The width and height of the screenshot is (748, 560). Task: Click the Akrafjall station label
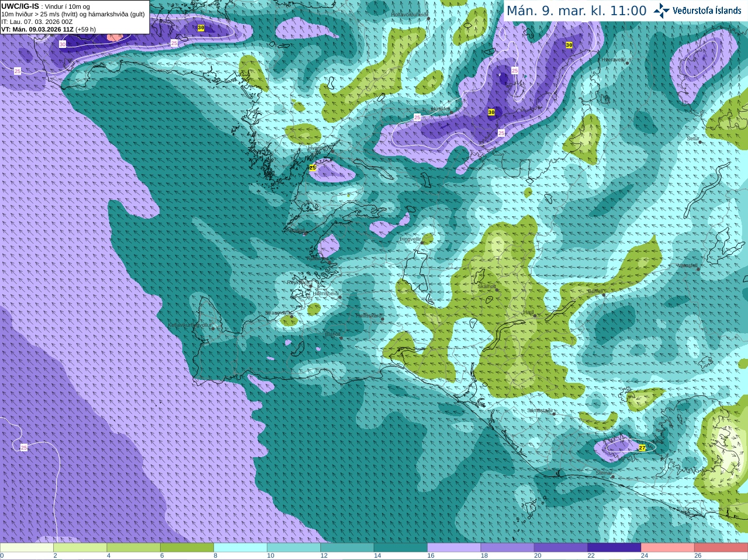pos(296,230)
